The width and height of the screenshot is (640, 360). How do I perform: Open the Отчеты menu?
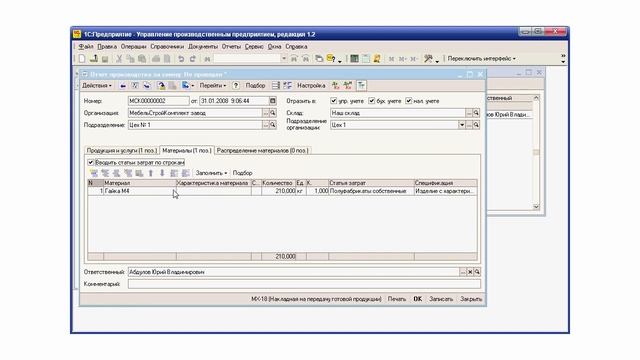tap(231, 47)
